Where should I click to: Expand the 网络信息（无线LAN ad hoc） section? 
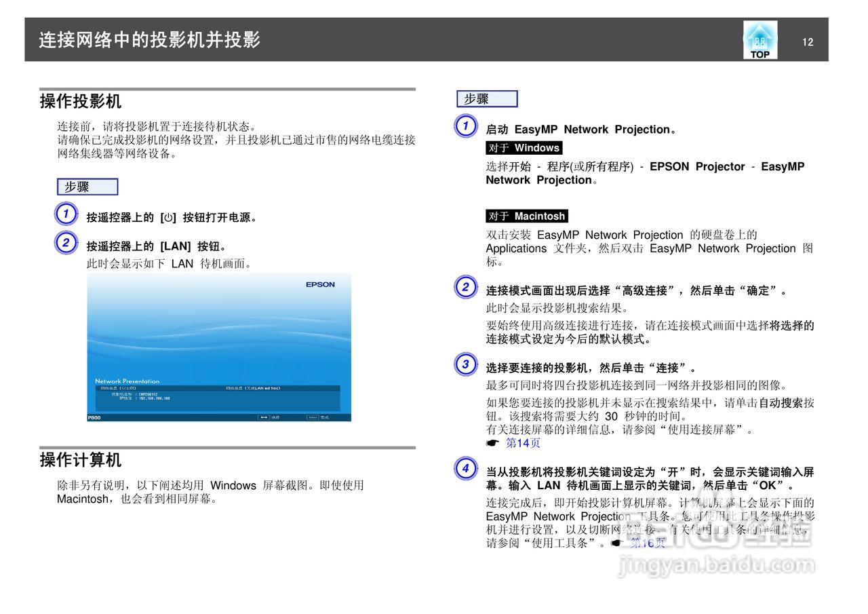click(253, 387)
